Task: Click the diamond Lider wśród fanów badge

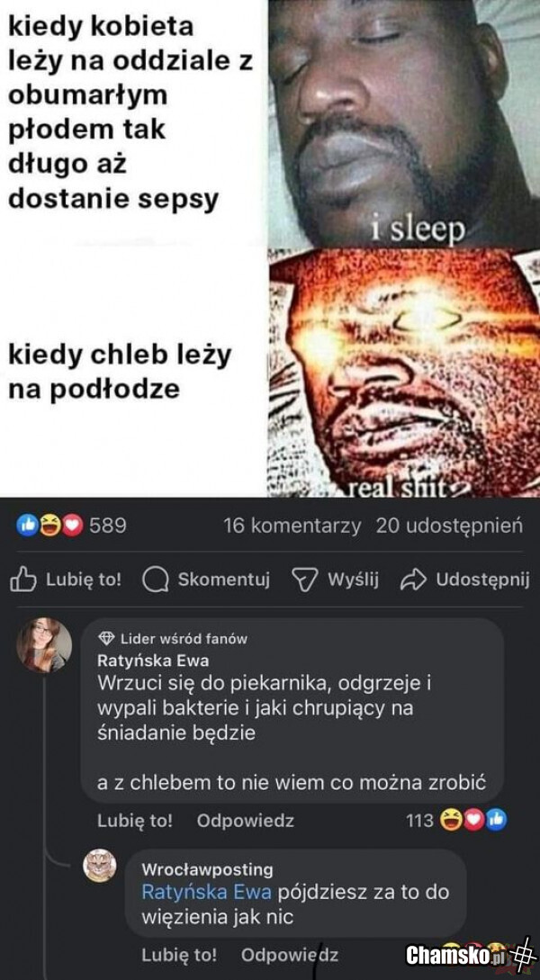Action: [107, 638]
